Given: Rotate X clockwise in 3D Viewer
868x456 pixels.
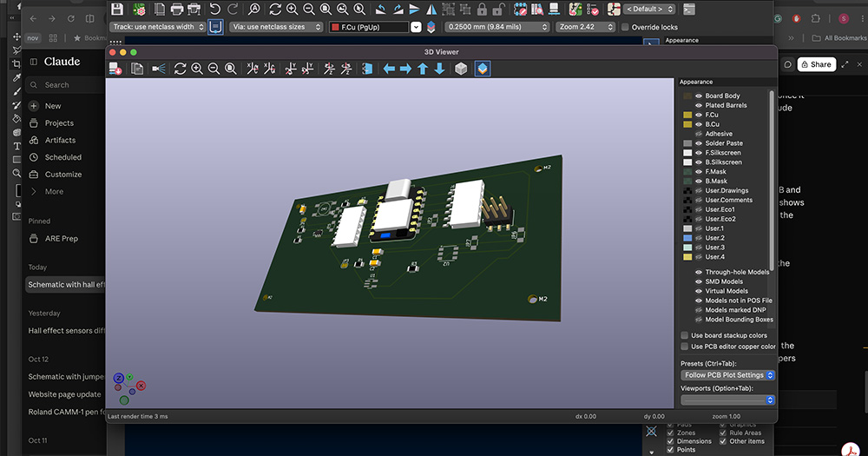Looking at the screenshot, I should 253,69.
